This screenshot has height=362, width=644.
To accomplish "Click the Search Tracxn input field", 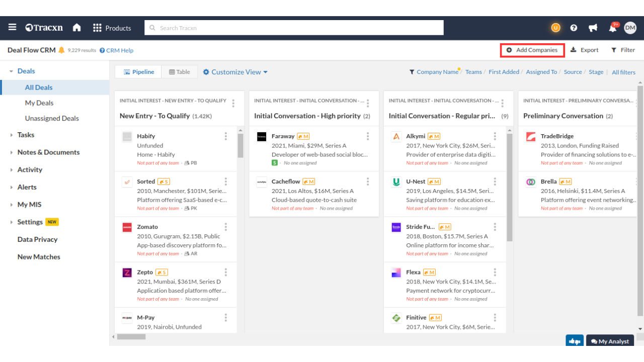I will [294, 28].
